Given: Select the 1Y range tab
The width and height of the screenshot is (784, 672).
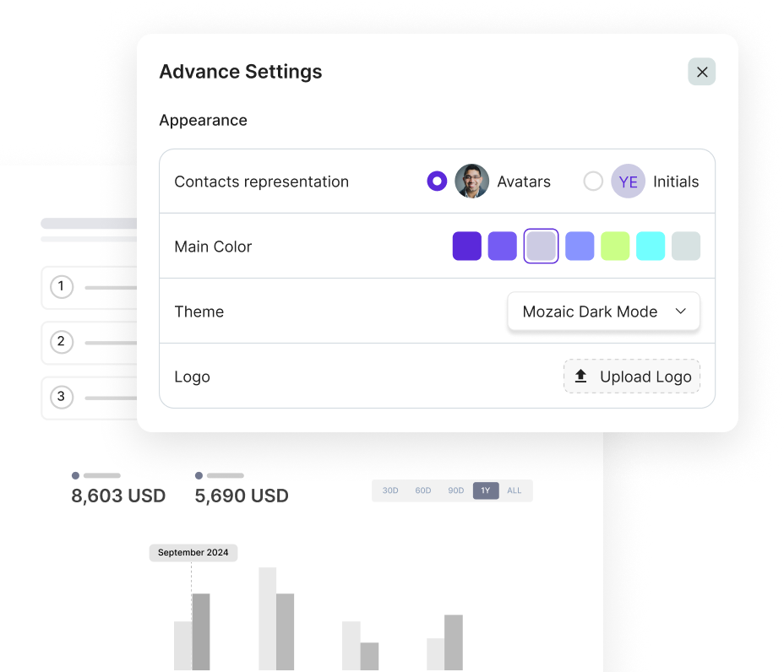Looking at the screenshot, I should 486,490.
